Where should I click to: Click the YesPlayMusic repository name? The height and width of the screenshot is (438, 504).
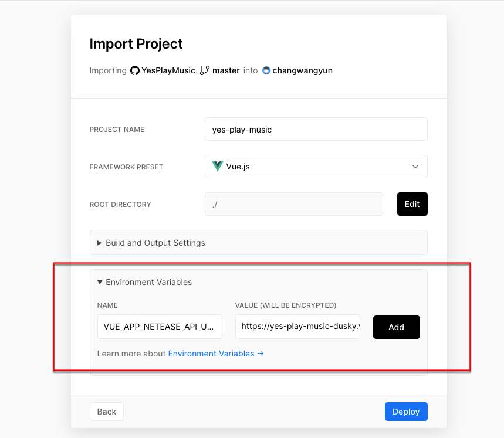click(168, 70)
